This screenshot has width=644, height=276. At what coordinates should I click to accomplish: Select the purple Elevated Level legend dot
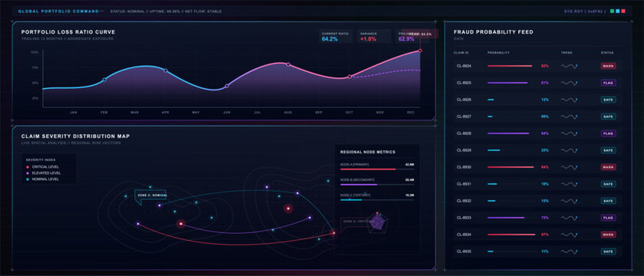28,173
